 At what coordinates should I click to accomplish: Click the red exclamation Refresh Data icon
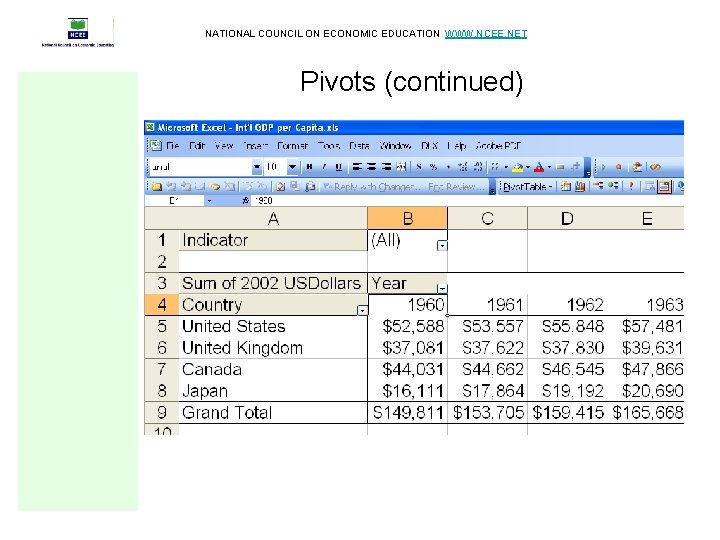(631, 186)
